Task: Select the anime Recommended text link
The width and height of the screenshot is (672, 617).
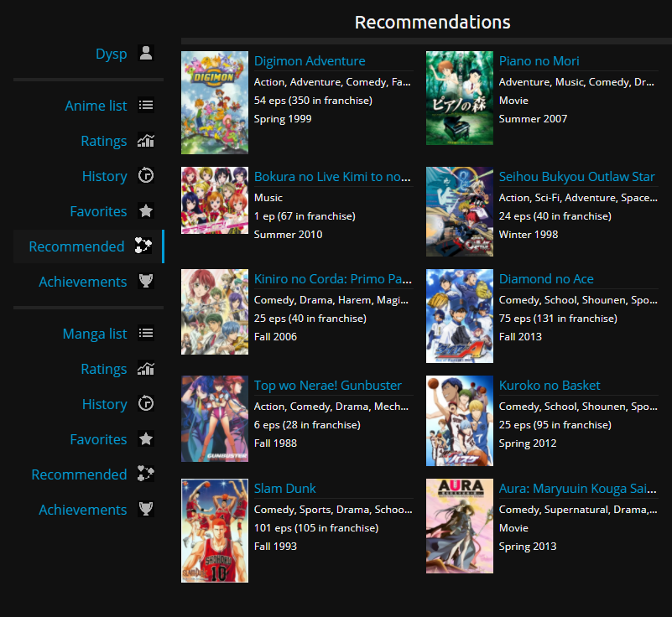Action: 76,246
